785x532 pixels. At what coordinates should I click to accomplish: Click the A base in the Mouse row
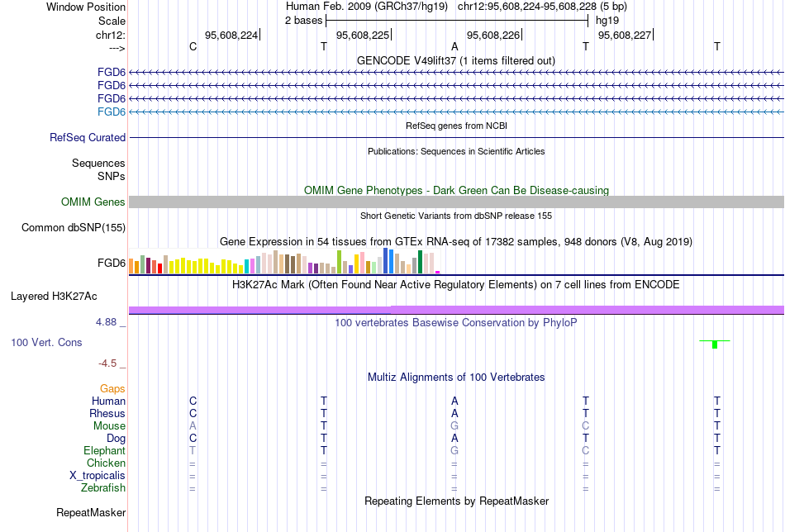point(193,426)
